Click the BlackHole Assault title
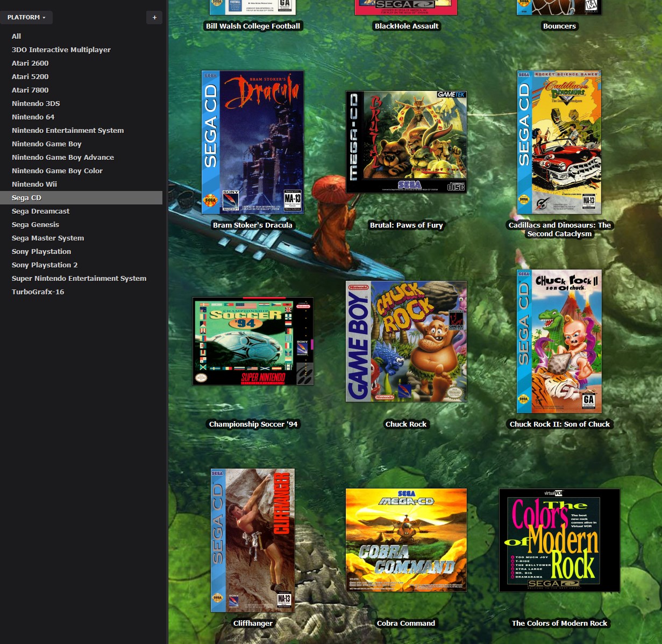662x644 pixels. click(x=407, y=26)
